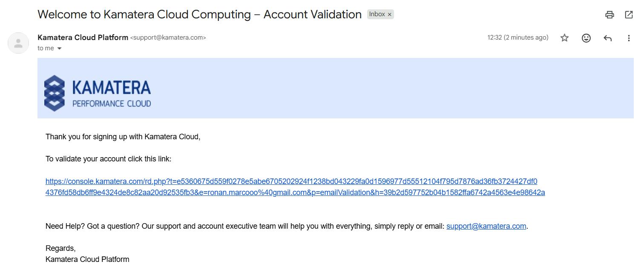Expand recipient details arrow beside "to me"
644x273 pixels.
(59, 49)
